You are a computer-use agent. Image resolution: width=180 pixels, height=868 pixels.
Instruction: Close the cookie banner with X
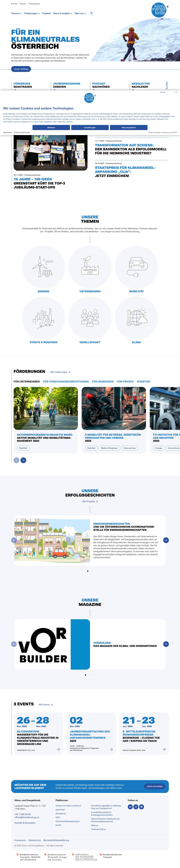(x=176, y=92)
